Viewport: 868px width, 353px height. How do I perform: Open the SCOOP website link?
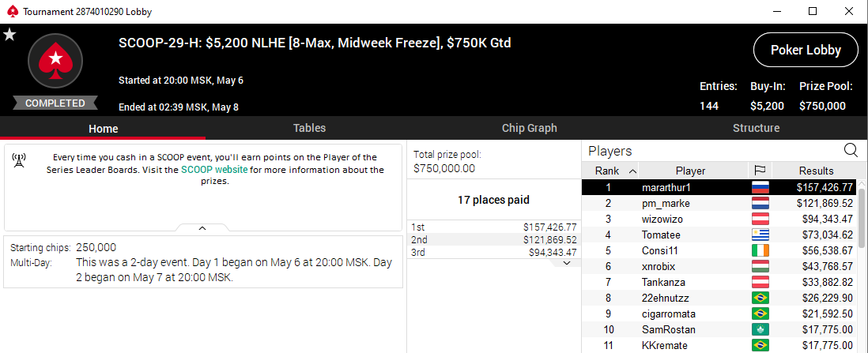(214, 170)
